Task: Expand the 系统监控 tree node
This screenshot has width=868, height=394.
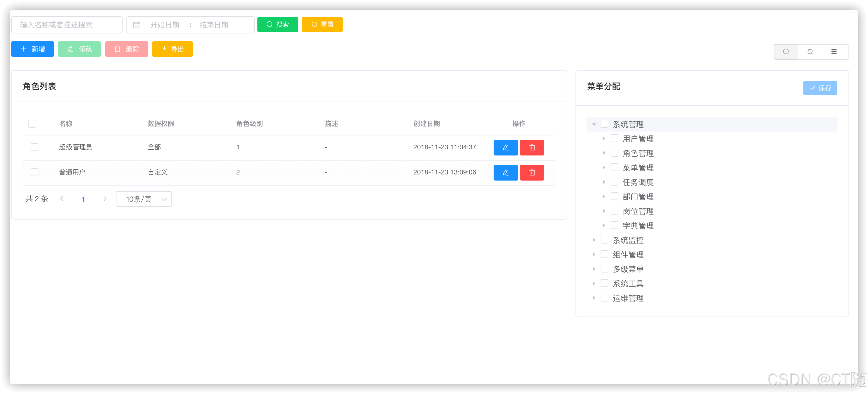Action: click(594, 240)
